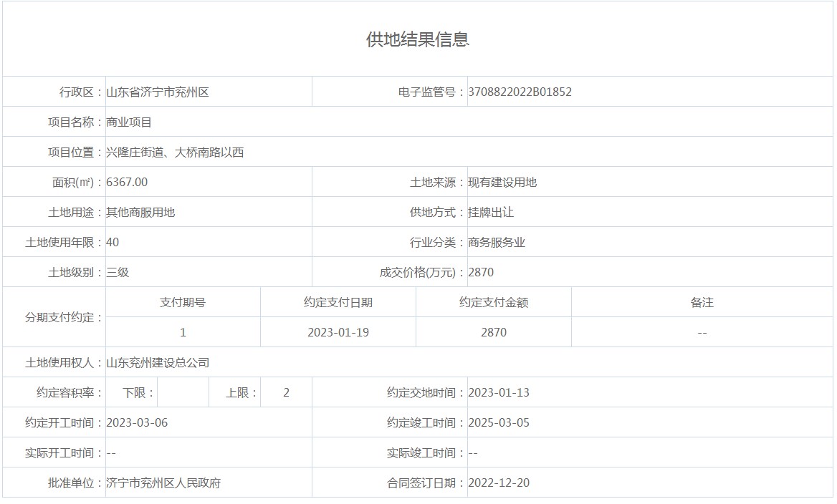Viewport: 837px width, 504px height.
Task: Select payment date 2023-01-19 cell
Action: [338, 332]
